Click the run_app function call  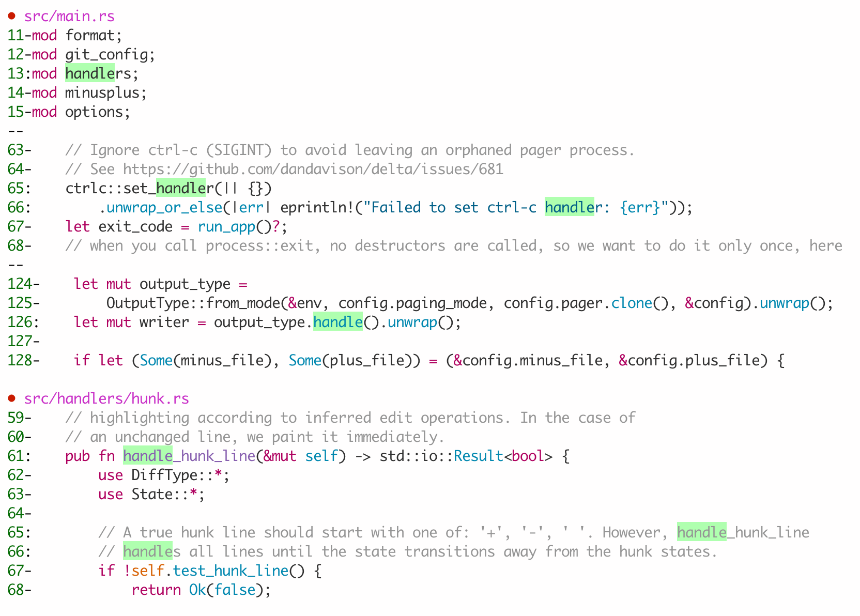(x=226, y=226)
